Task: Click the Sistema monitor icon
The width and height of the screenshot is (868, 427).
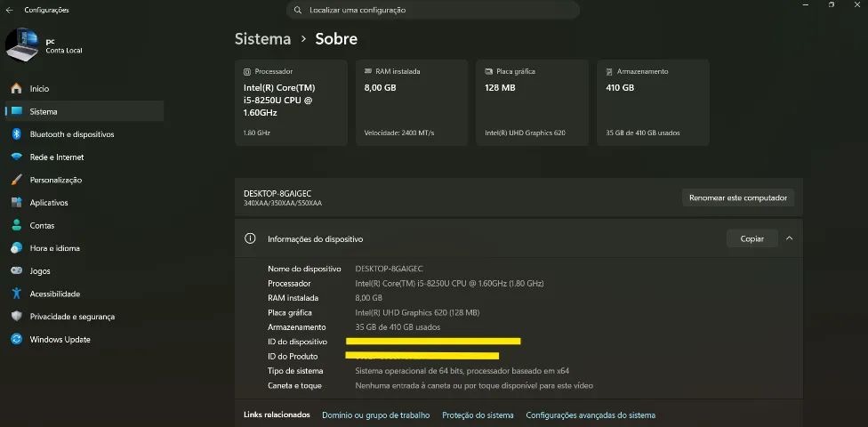Action: 17,111
